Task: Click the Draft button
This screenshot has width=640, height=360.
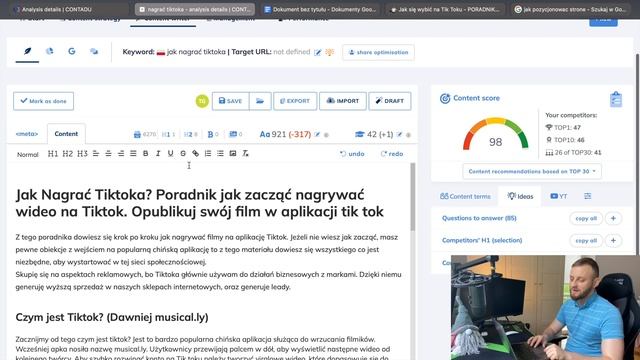Action: click(390, 101)
